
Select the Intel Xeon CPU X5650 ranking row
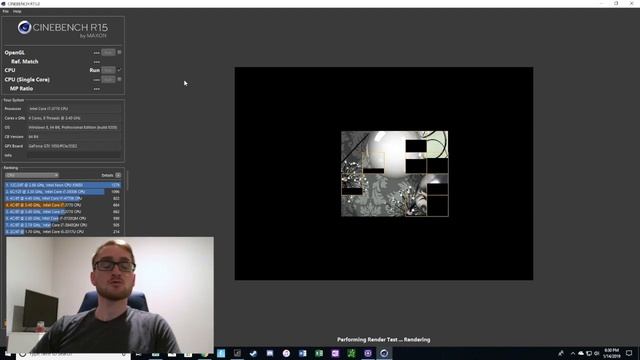pyautogui.click(x=63, y=185)
